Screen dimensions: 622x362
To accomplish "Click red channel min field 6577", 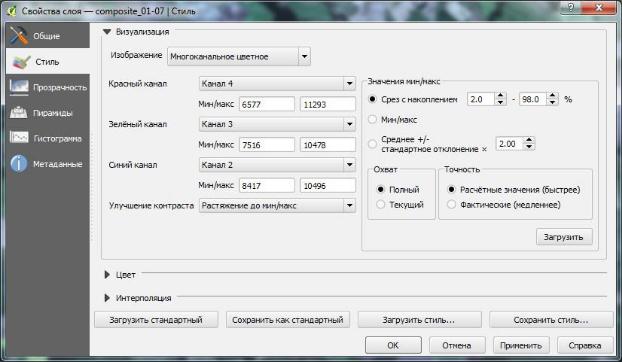I will pos(267,104).
